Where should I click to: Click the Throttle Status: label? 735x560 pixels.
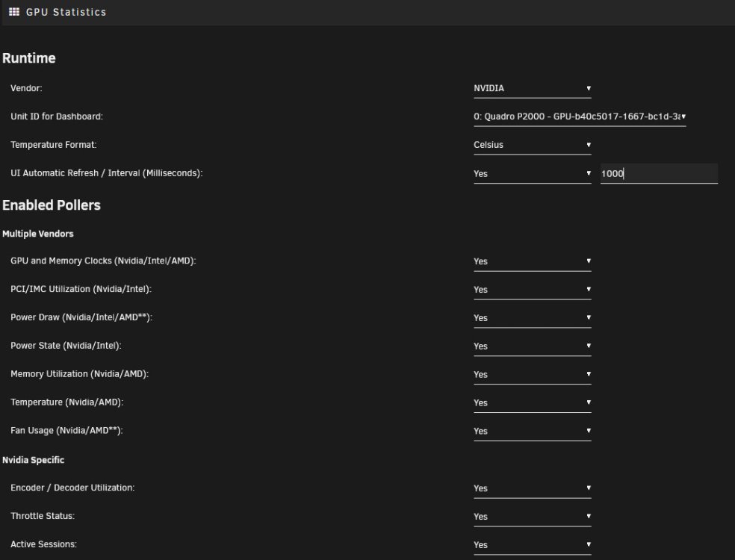click(x=43, y=516)
